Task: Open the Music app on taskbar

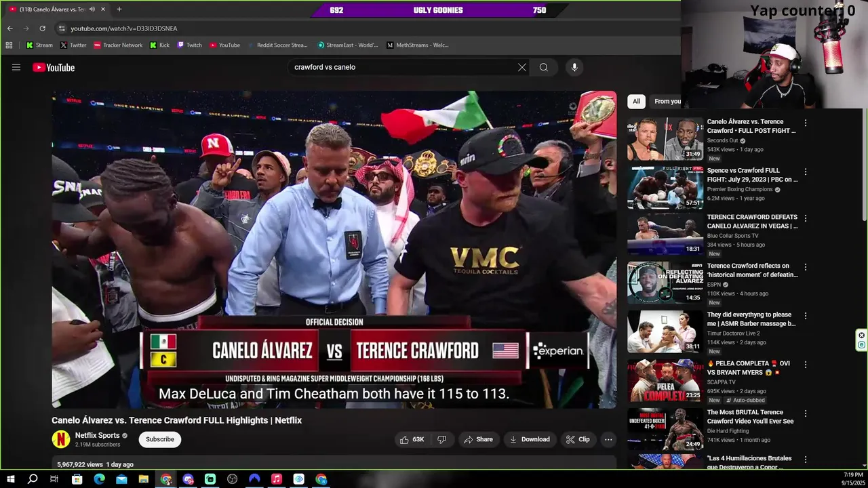Action: click(277, 479)
